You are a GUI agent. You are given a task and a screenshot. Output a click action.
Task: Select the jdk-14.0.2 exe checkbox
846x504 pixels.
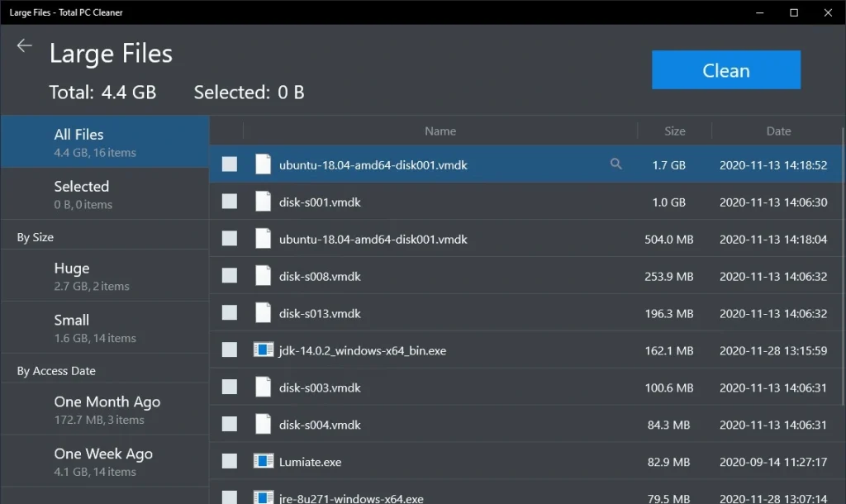[x=230, y=349]
